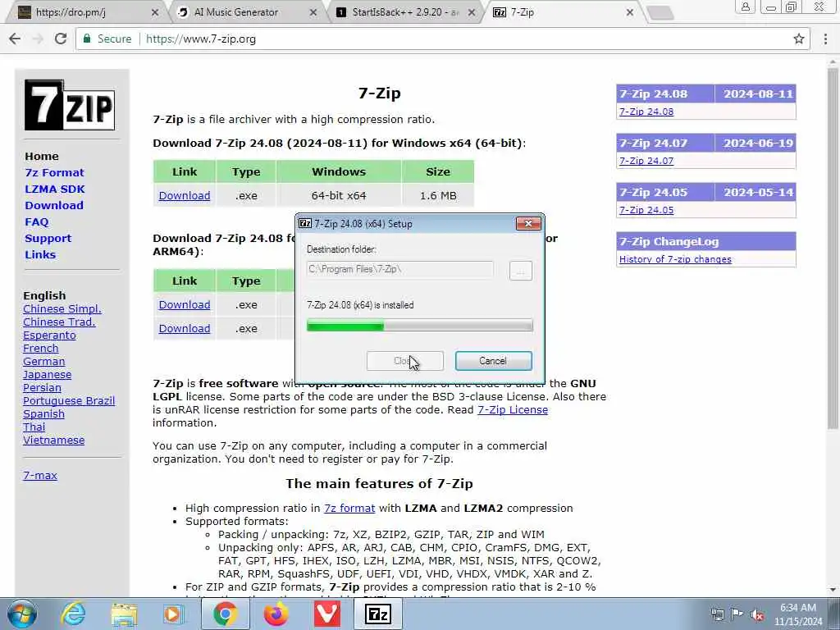840x630 pixels.
Task: Click the destination folder browse button
Action: tap(520, 270)
